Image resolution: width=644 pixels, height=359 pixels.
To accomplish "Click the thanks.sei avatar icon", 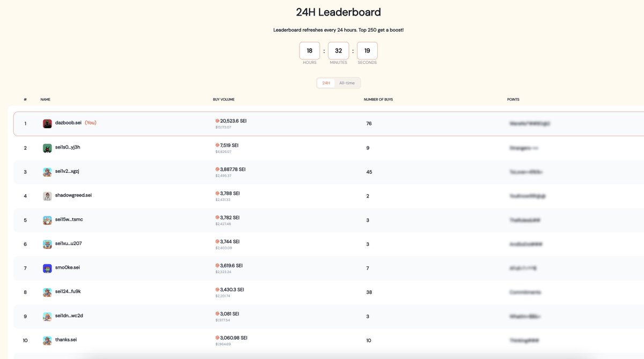I will (47, 340).
